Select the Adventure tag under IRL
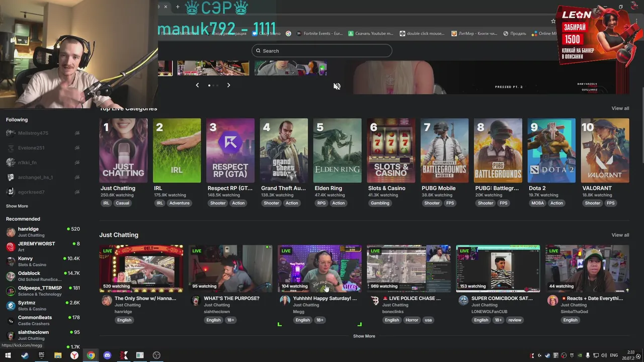Image resolution: width=644 pixels, height=362 pixels. (x=179, y=203)
